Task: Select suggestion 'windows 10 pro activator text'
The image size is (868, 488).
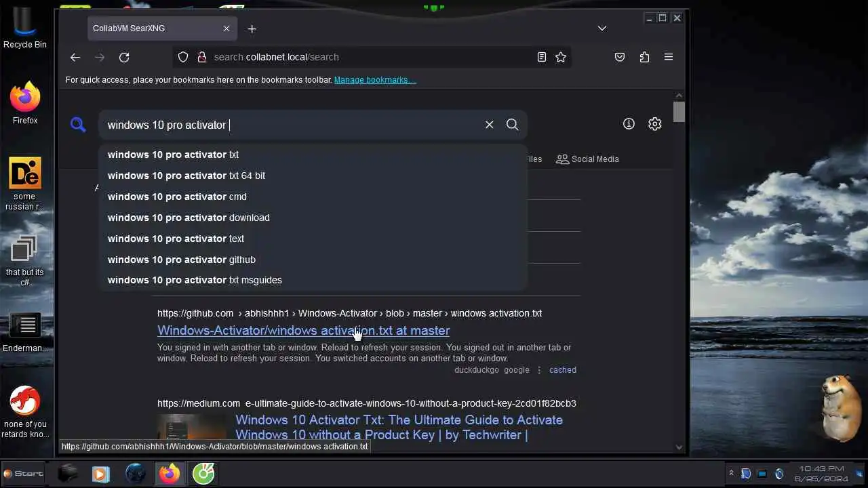Action: pos(313,239)
